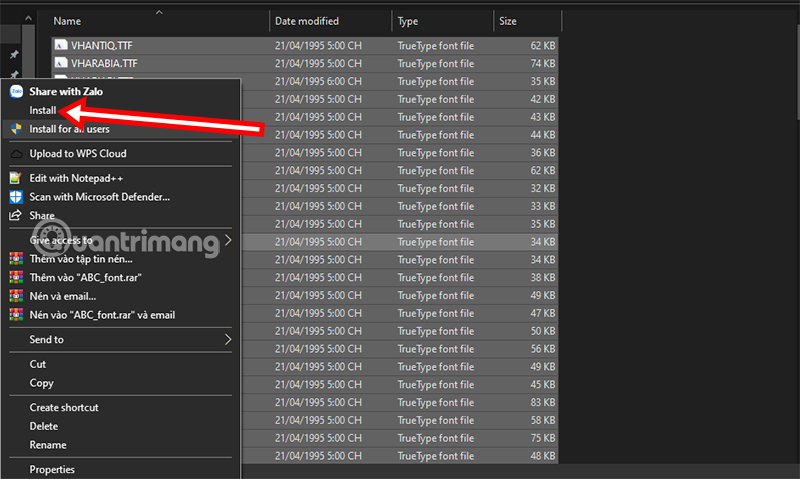Sort files by Type column header

[408, 21]
